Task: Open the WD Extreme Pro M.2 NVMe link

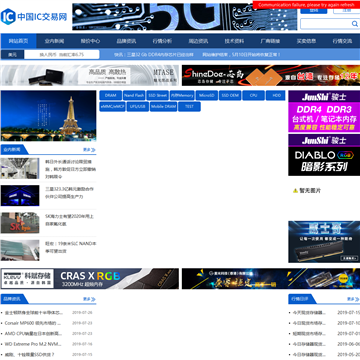Action: pyautogui.click(x=33, y=344)
